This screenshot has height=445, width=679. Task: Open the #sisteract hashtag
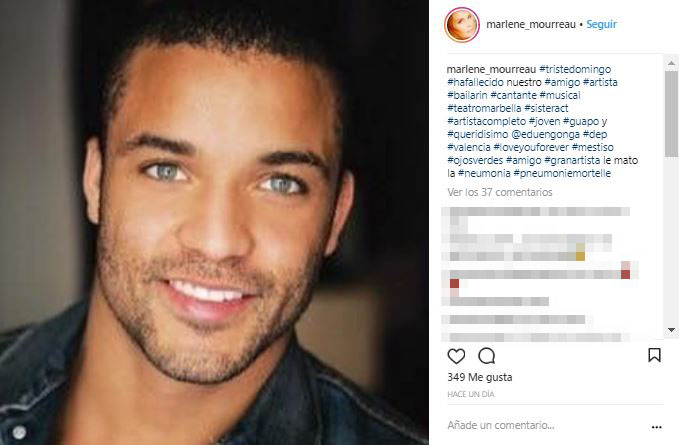[x=546, y=108]
